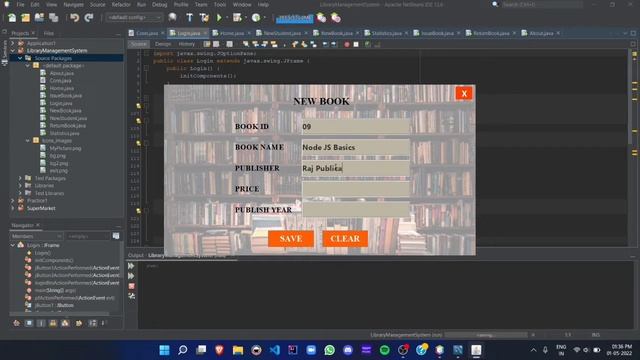Expand the Libraries node

click(20, 186)
